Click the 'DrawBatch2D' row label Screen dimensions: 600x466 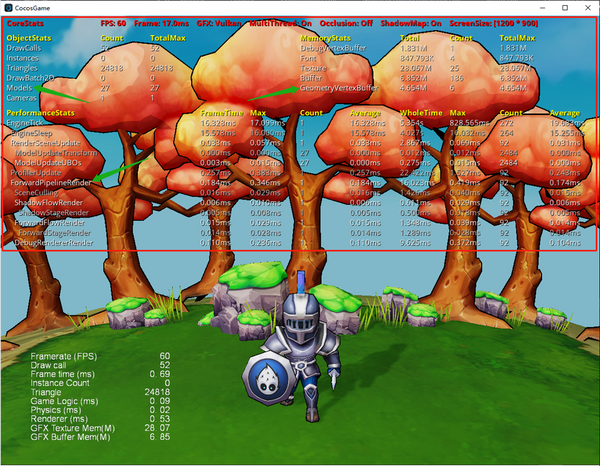click(30, 78)
